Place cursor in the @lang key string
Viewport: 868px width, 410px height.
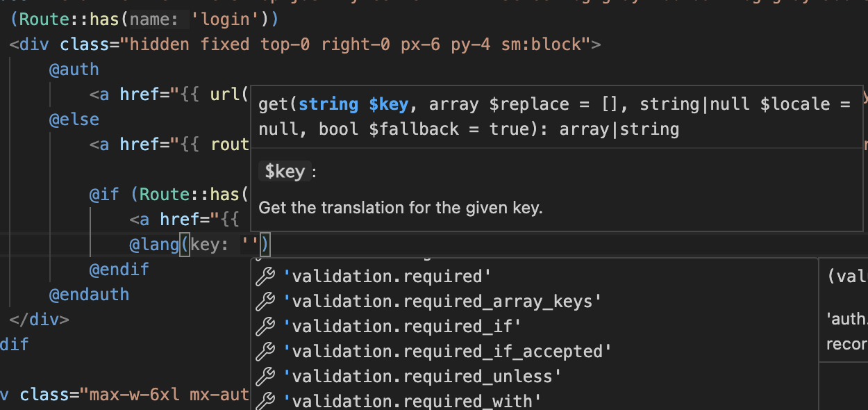pos(250,245)
